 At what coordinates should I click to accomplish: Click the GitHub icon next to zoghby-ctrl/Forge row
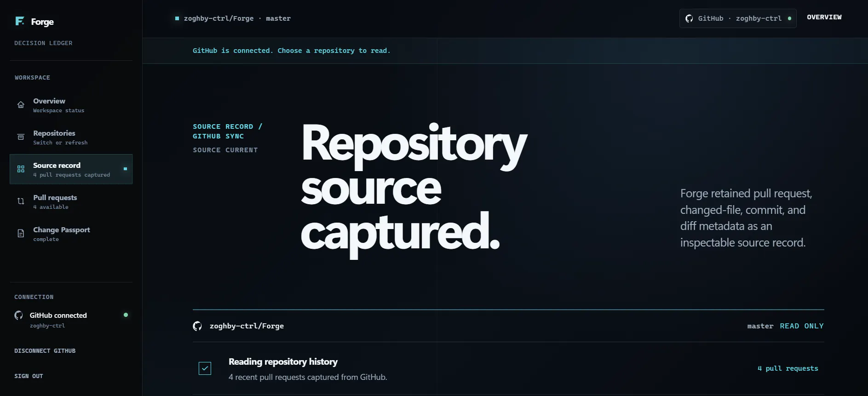197,326
